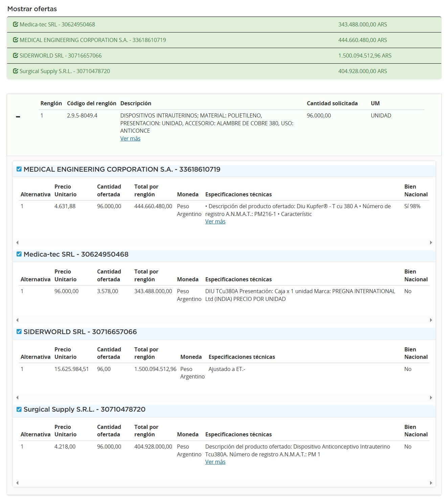Click the Surgical Supply S.R.L. section header
The image size is (448, 501).
[85, 409]
